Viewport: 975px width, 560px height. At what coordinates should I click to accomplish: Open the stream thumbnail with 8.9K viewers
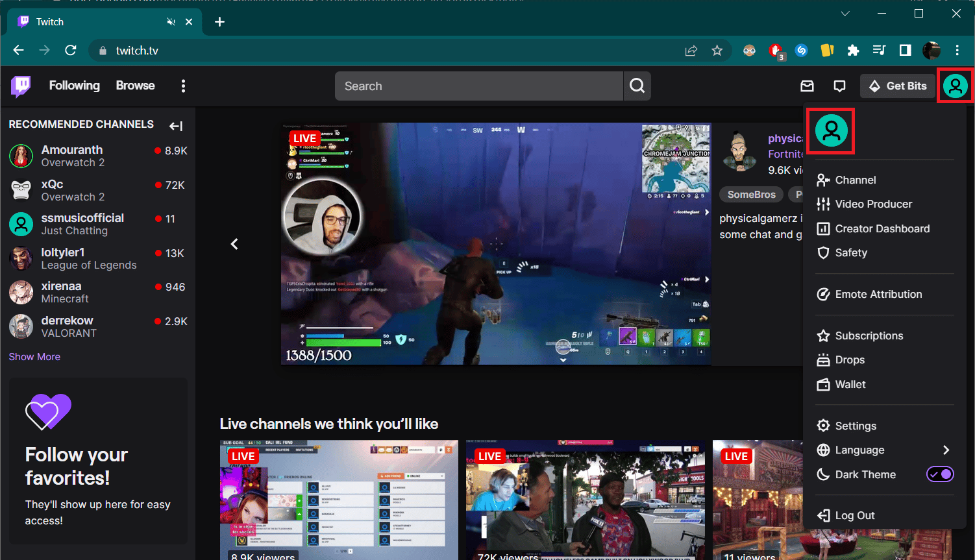coord(339,500)
